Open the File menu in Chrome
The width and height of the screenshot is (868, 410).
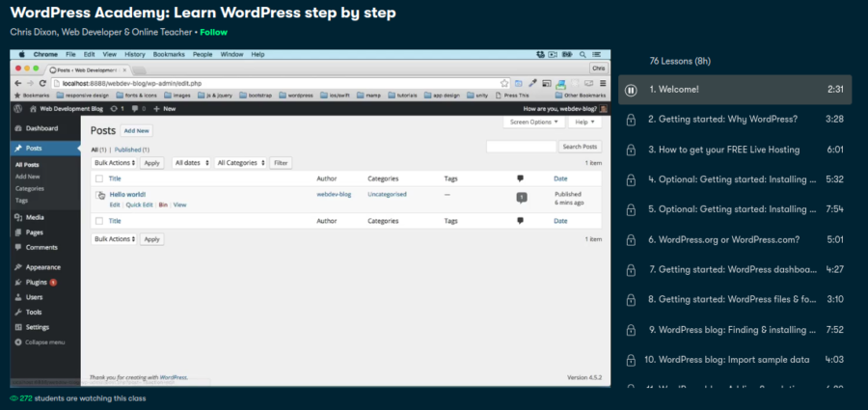tap(70, 54)
